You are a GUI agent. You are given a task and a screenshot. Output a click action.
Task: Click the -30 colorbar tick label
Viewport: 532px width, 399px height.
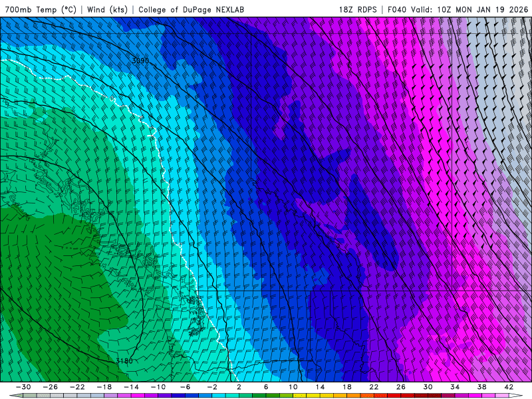point(23,387)
